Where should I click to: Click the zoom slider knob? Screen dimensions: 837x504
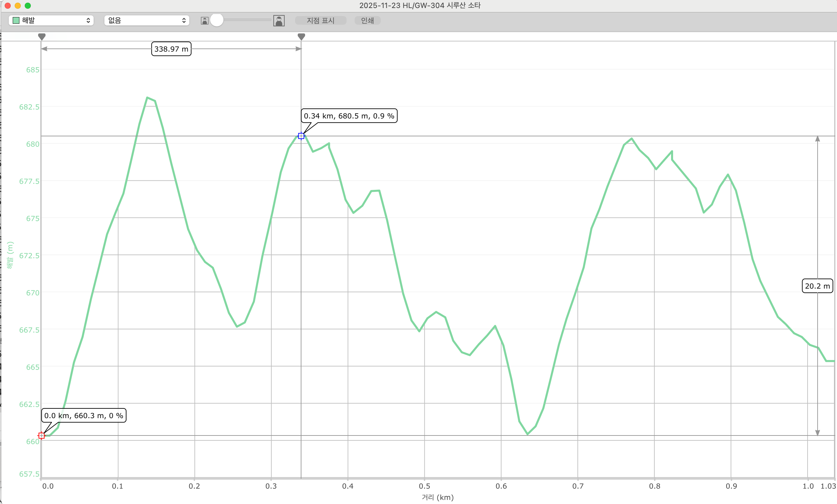point(217,20)
